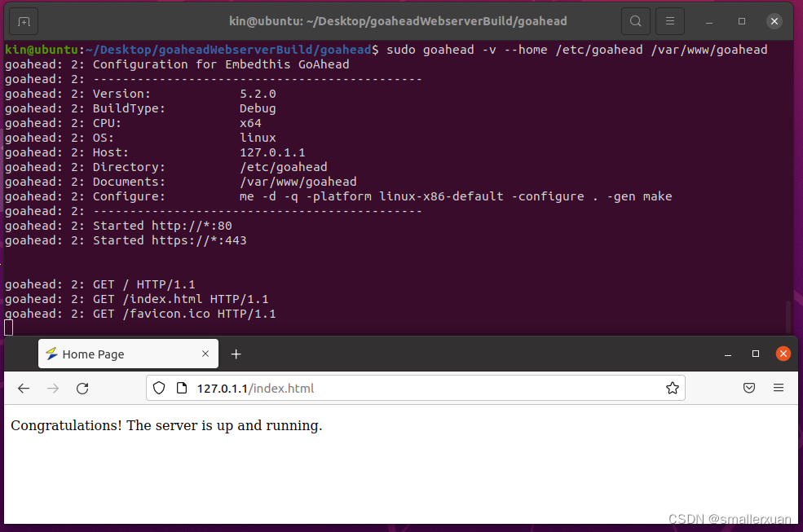Close the terminal window
The image size is (803, 532).
[x=774, y=21]
